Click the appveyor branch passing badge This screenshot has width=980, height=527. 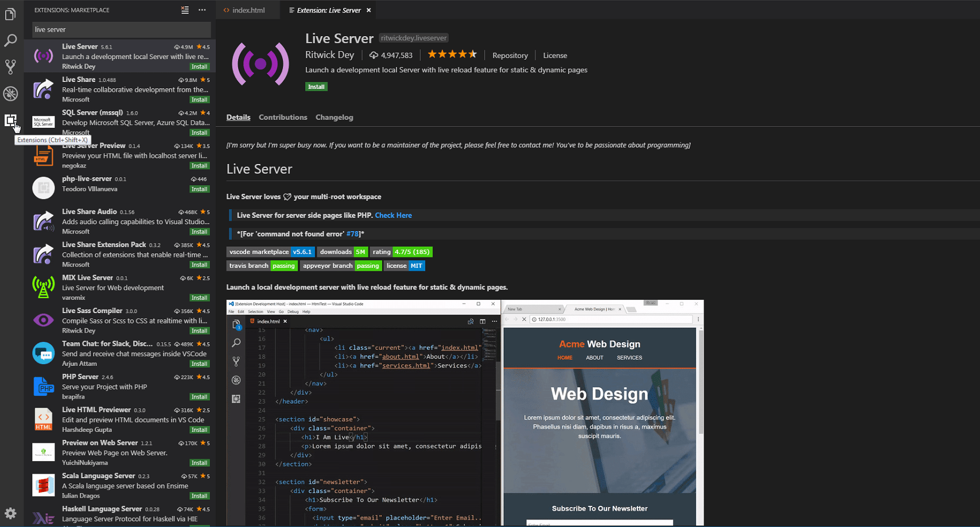(x=341, y=266)
